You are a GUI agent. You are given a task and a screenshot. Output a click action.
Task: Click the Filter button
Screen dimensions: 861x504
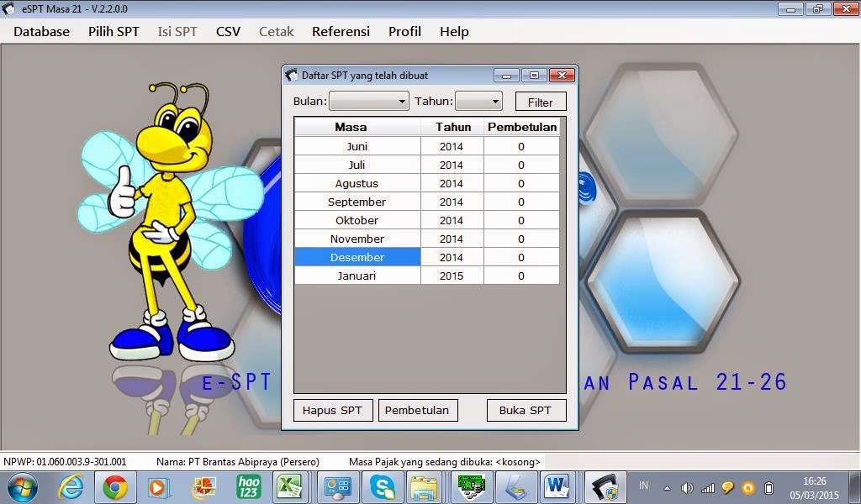click(x=541, y=101)
